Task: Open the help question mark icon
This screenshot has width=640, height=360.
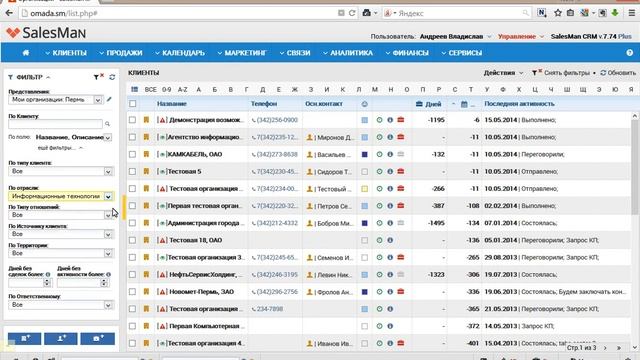Action: (x=629, y=53)
